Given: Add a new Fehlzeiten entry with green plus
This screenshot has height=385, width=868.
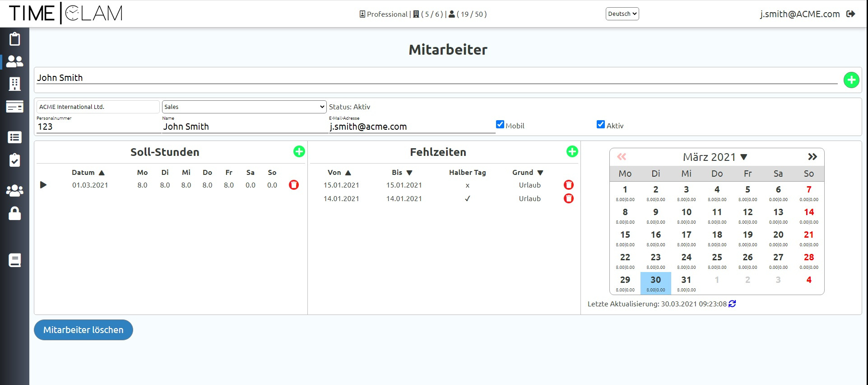Looking at the screenshot, I should 572,151.
